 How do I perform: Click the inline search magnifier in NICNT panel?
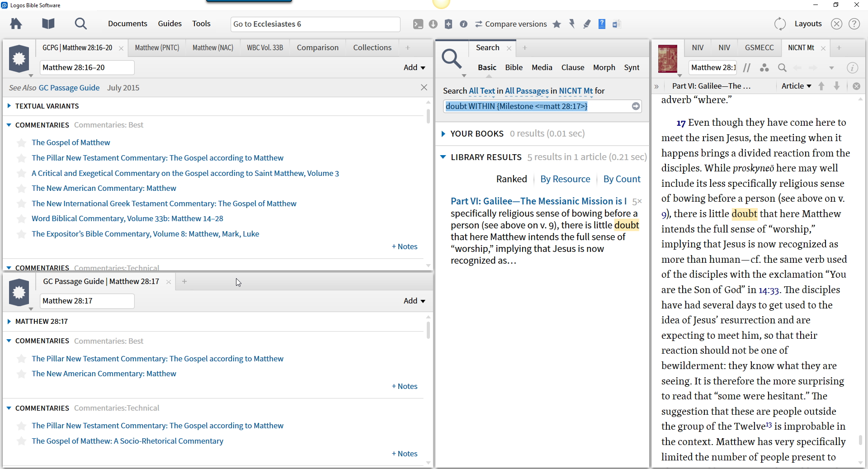(x=782, y=68)
